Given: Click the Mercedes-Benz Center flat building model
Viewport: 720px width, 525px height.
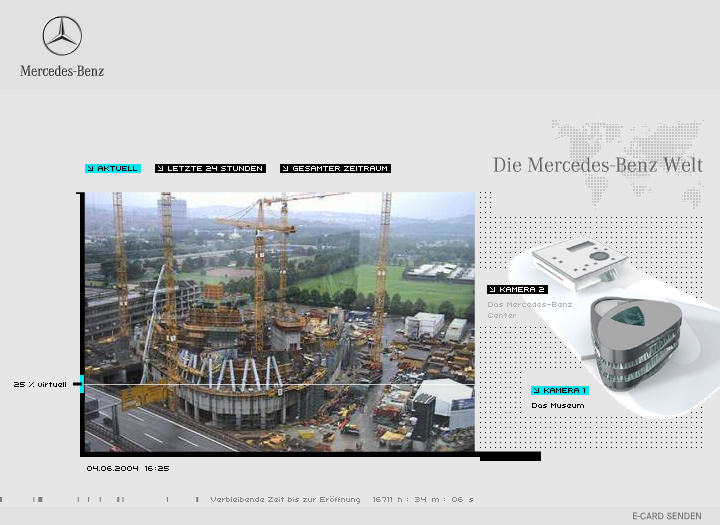Looking at the screenshot, I should pos(579,262).
